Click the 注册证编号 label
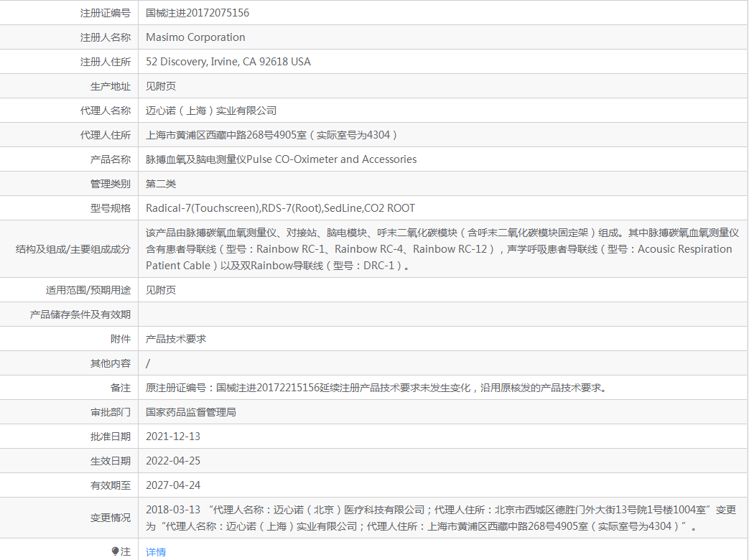Screen dimensions: 749x560 tap(105, 13)
